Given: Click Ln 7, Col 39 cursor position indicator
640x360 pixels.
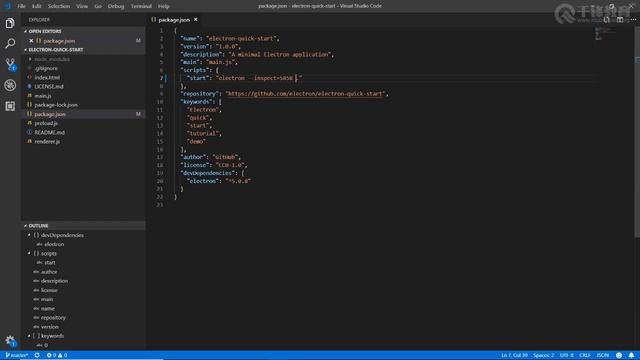Looking at the screenshot, I should pyautogui.click(x=515, y=356).
